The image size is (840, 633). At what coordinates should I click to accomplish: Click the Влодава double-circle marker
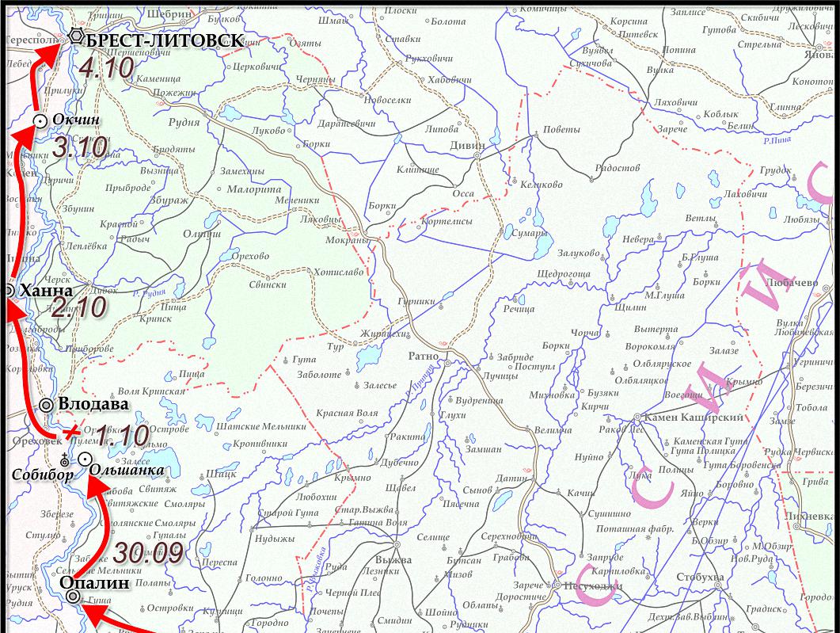pyautogui.click(x=47, y=405)
